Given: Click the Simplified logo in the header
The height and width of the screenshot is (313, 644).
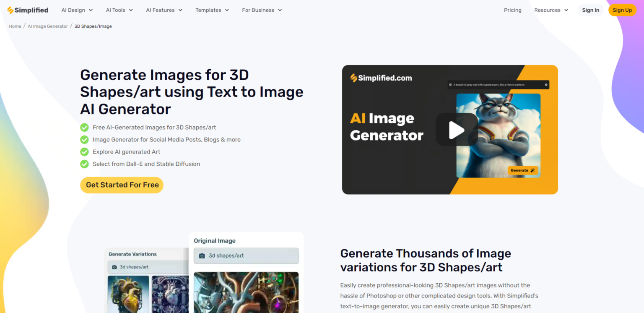Looking at the screenshot, I should [28, 10].
